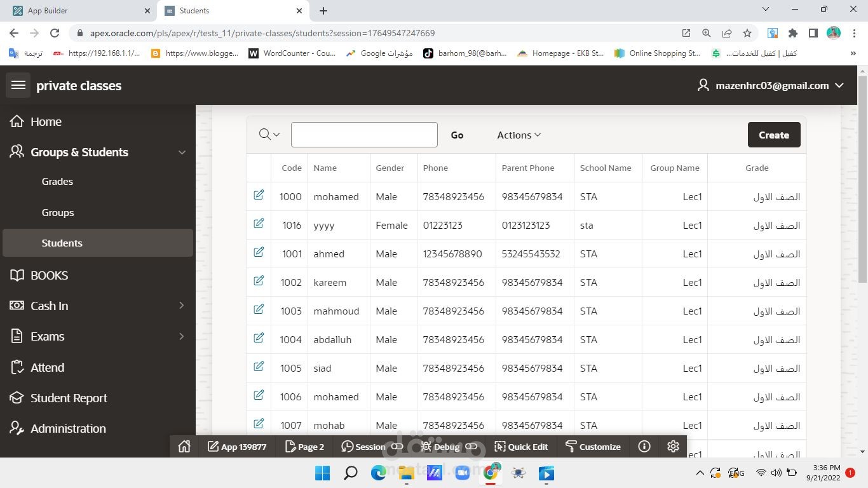The image size is (868, 488).
Task: Click into the report search field
Action: click(x=364, y=135)
